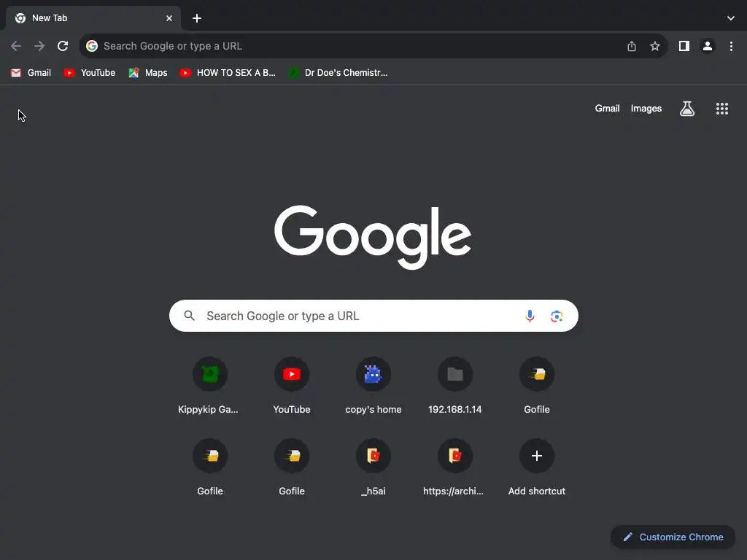Click the back navigation arrow

[16, 46]
